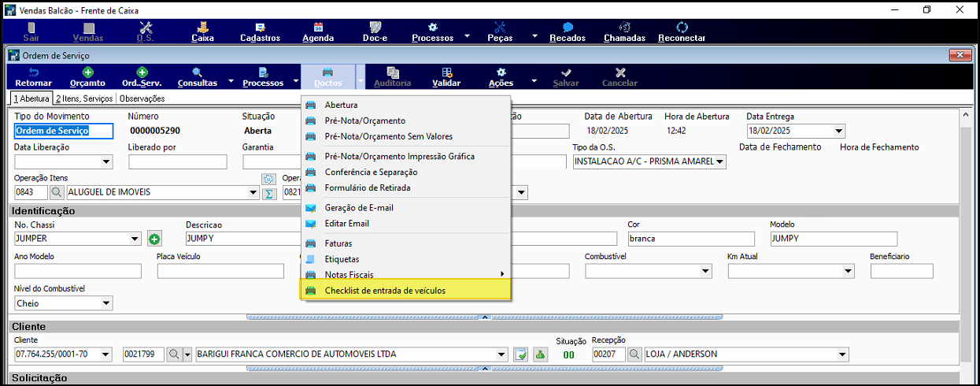Open the Combustível dropdown
Image resolution: width=980 pixels, height=386 pixels.
[705, 271]
